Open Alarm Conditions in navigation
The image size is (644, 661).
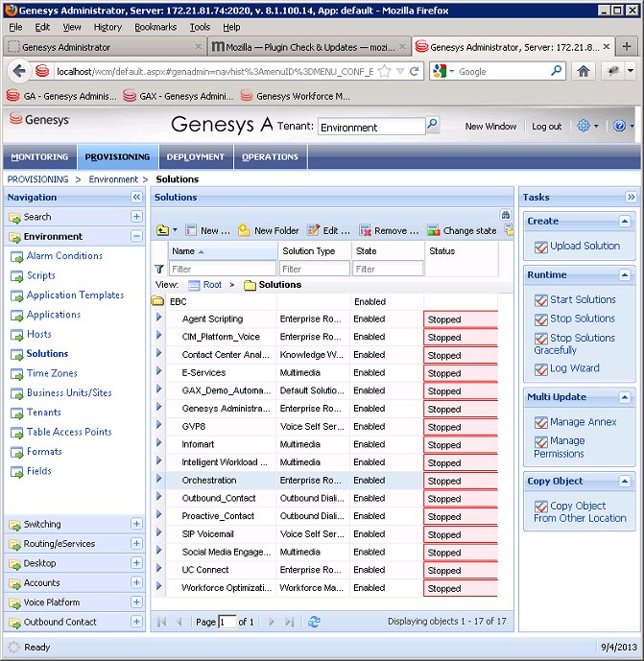(64, 255)
